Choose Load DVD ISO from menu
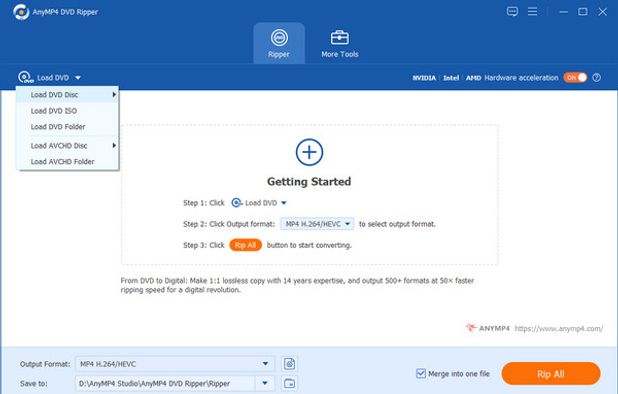Image resolution: width=618 pixels, height=394 pixels. click(67, 111)
